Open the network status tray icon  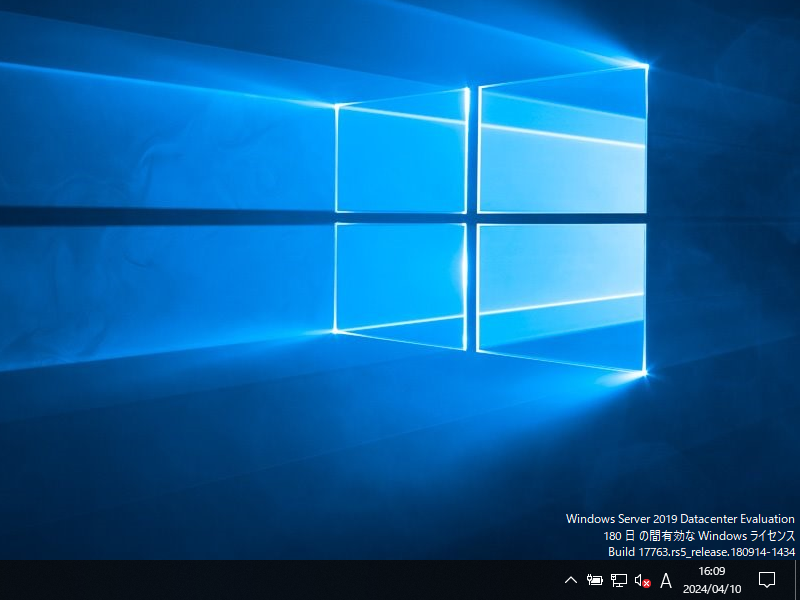(619, 580)
